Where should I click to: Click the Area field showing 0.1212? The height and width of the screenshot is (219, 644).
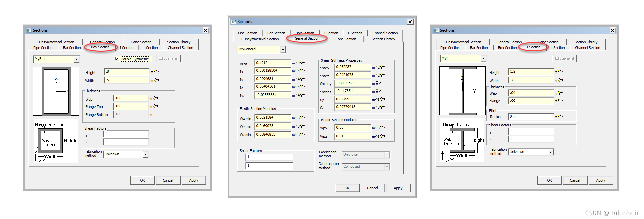click(x=273, y=63)
